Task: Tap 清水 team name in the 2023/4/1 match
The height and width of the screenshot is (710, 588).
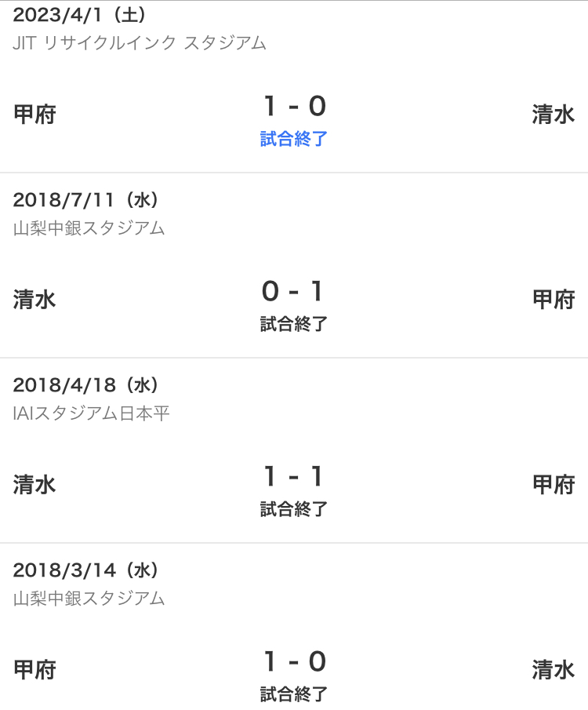Action: click(x=554, y=114)
